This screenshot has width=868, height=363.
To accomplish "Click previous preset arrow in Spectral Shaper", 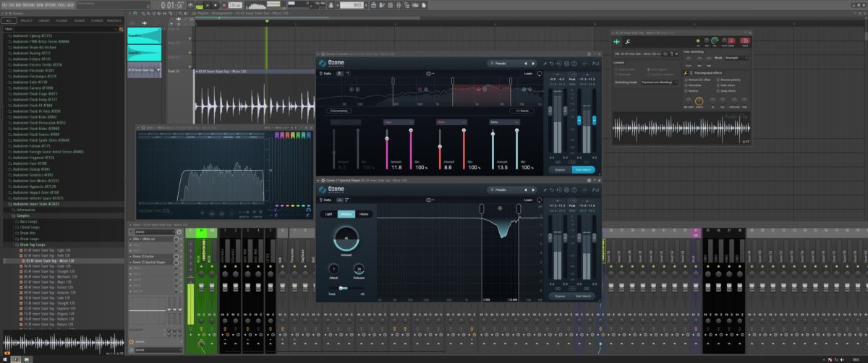I will pyautogui.click(x=526, y=189).
